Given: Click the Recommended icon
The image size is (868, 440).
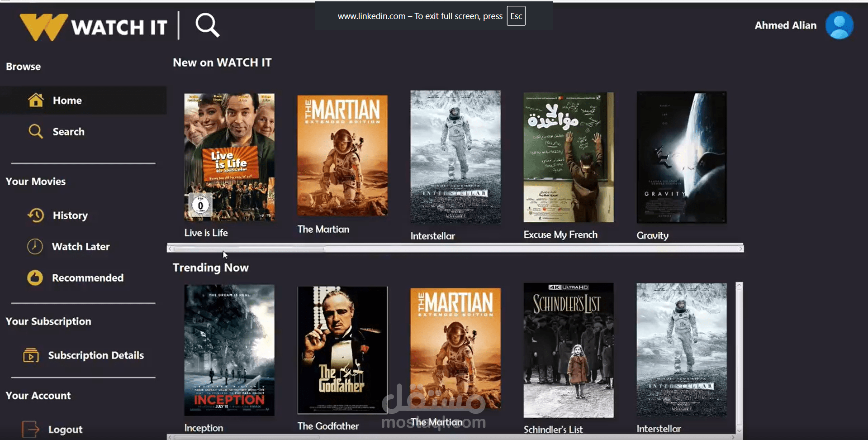Looking at the screenshot, I should pyautogui.click(x=35, y=277).
